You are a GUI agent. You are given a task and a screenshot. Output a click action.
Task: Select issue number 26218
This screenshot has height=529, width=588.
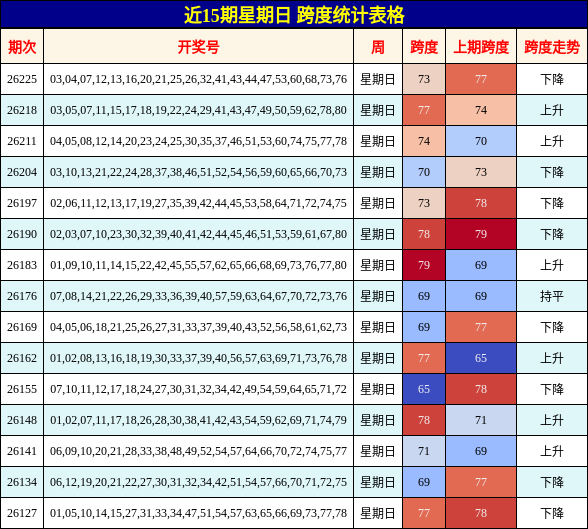(22, 110)
